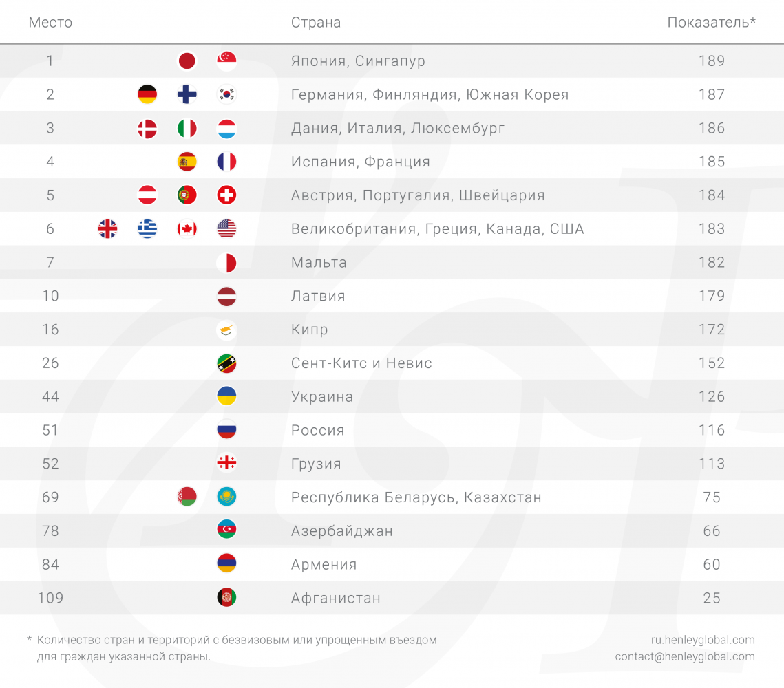Select the Switzerland flag icon
Viewport: 784px width, 688px height.
pos(226,195)
